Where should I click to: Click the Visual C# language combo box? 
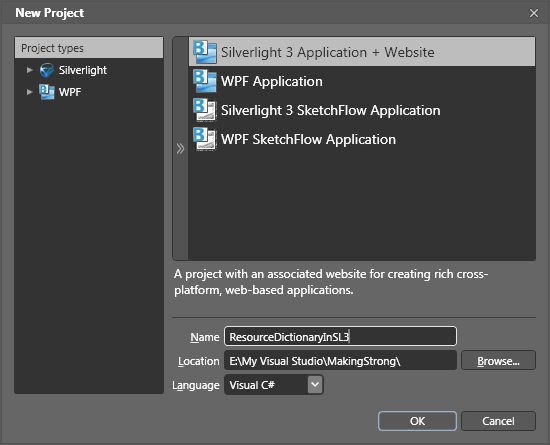pos(274,385)
